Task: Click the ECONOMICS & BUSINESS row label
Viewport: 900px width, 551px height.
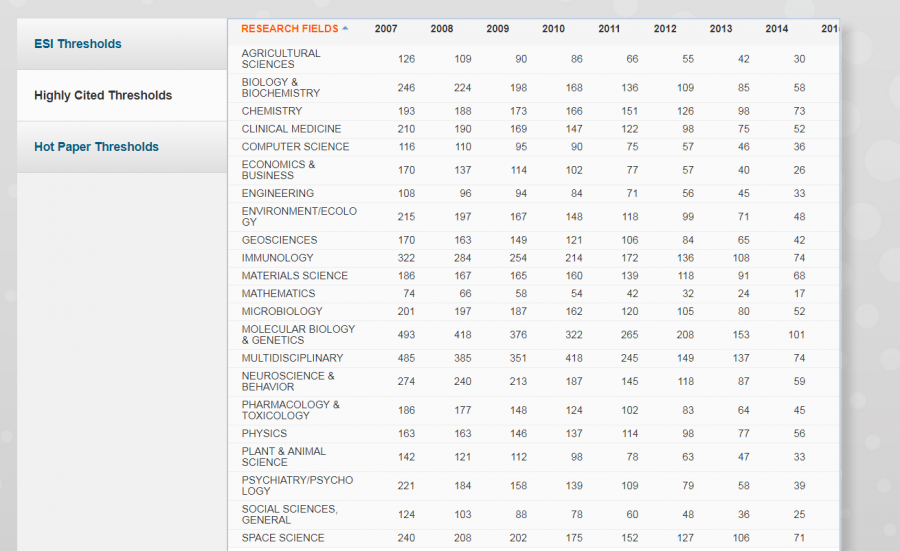Action: point(278,170)
